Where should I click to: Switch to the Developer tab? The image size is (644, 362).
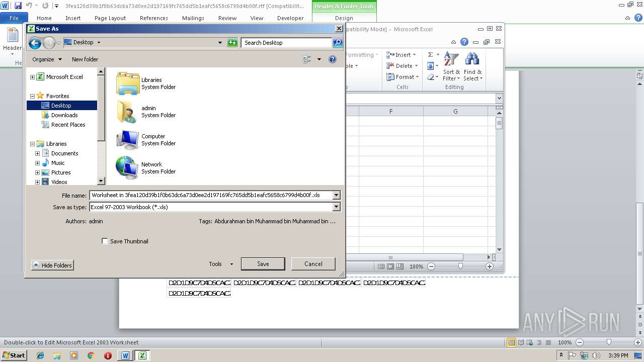point(290,18)
